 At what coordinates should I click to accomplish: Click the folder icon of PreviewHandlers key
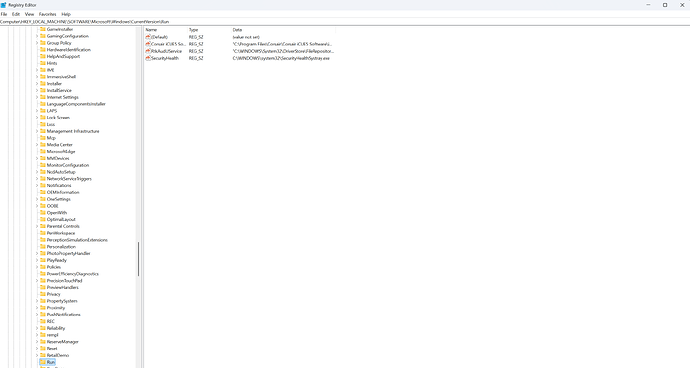click(43, 287)
